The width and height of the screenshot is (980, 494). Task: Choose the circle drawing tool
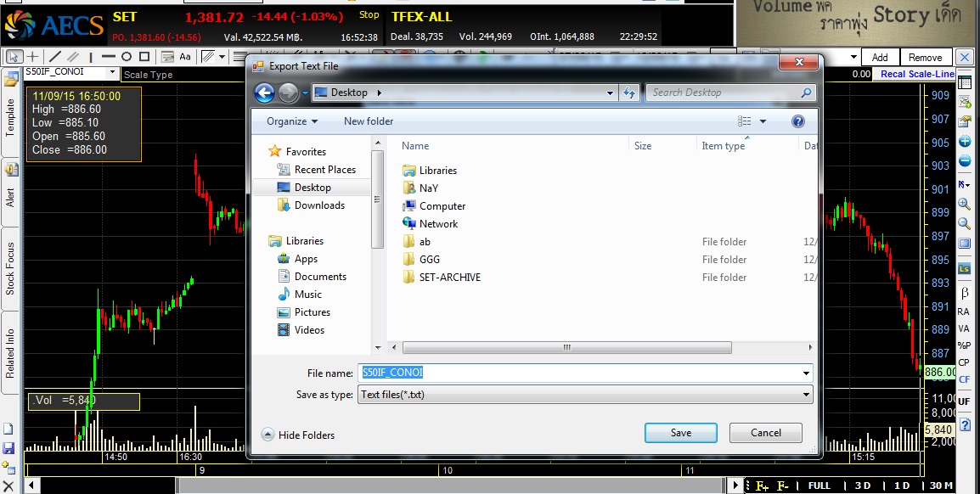[x=127, y=57]
